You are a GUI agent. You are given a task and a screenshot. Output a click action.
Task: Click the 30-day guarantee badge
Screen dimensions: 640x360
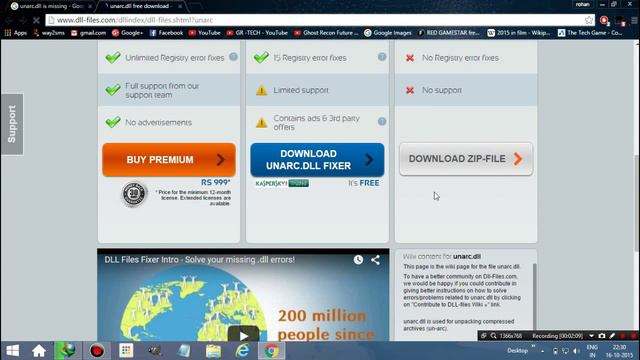134,194
